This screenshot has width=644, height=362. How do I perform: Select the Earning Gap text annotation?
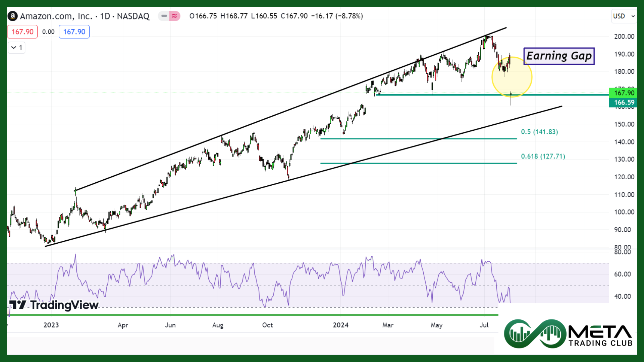pyautogui.click(x=559, y=56)
